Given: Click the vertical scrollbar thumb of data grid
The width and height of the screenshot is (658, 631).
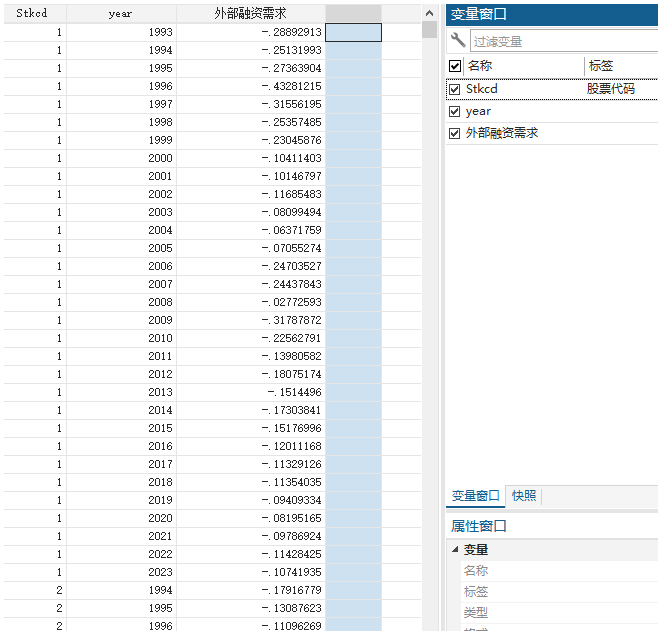Looking at the screenshot, I should (429, 29).
